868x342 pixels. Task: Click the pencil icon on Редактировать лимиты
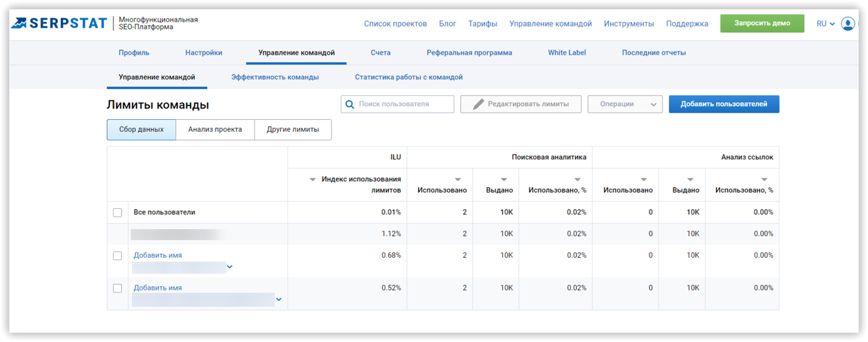478,104
